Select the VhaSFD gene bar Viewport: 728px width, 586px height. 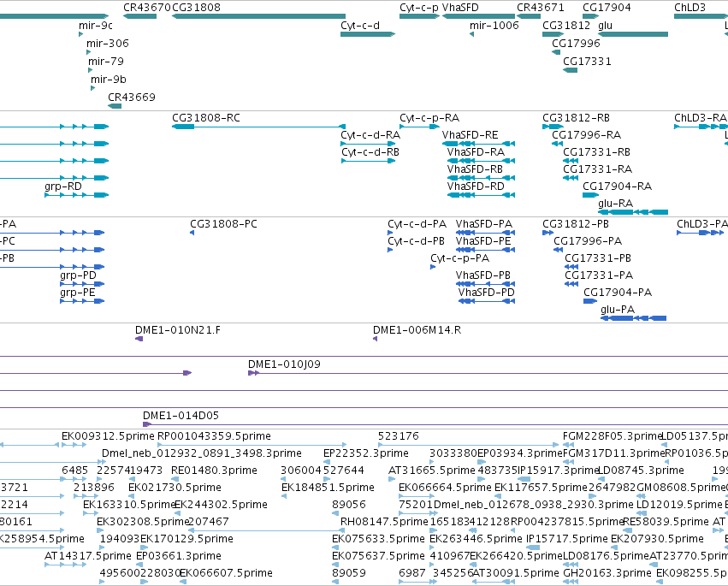pos(478,16)
